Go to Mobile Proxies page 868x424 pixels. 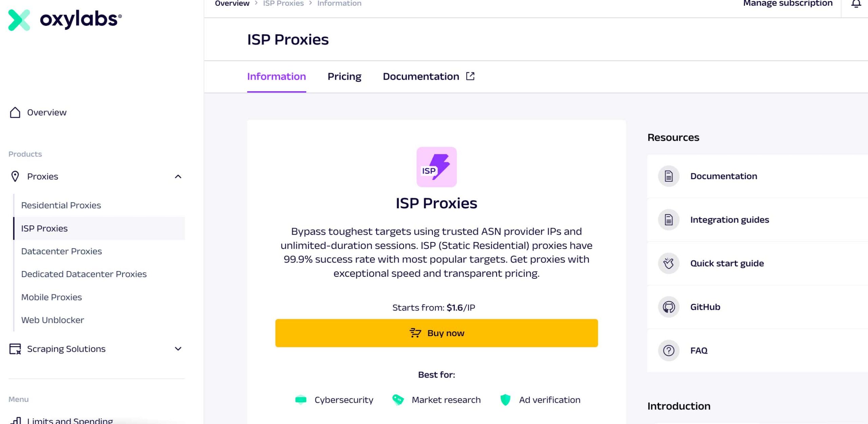click(x=52, y=297)
